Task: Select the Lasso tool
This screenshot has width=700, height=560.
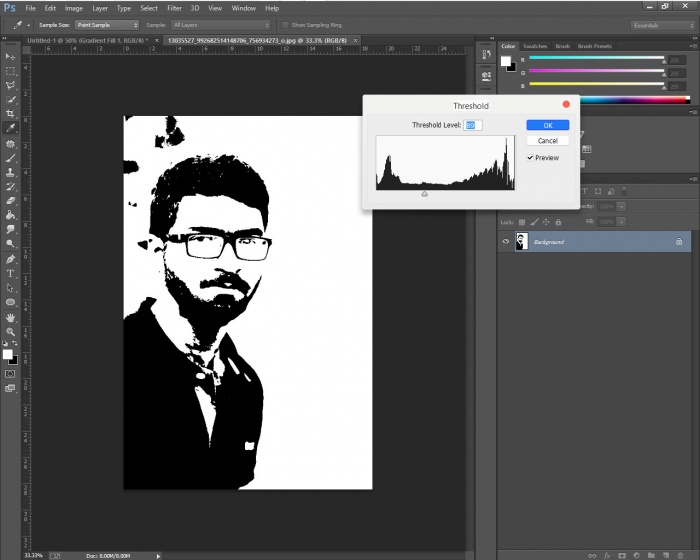Action: [x=11, y=85]
